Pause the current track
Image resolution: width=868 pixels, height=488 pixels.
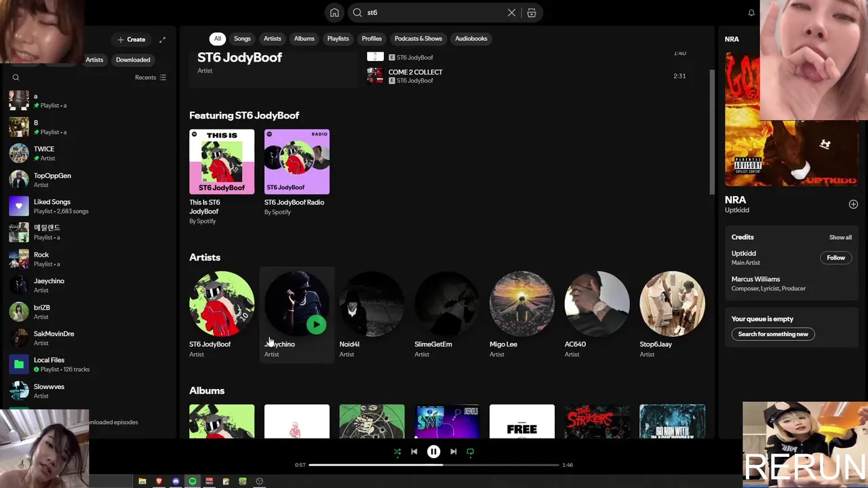pyautogui.click(x=433, y=451)
